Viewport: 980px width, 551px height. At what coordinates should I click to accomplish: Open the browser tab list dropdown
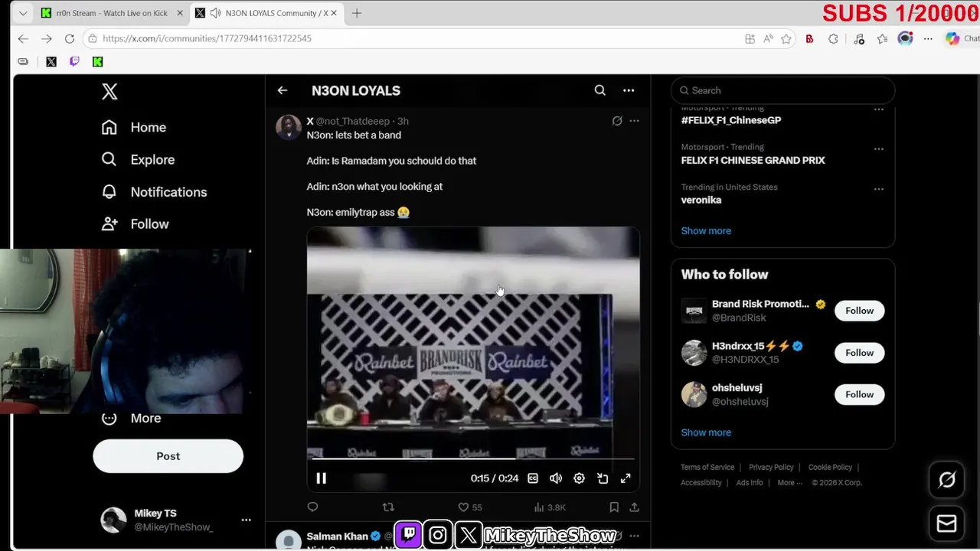point(24,13)
